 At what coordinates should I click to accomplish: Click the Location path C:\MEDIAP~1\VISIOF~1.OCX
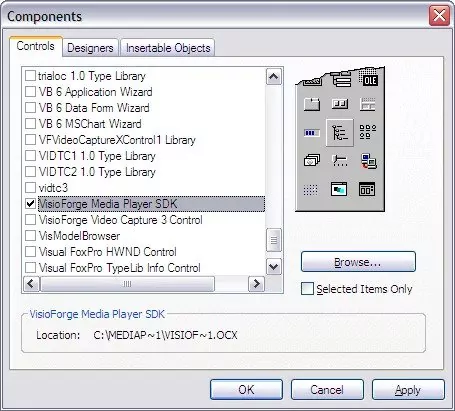point(165,335)
